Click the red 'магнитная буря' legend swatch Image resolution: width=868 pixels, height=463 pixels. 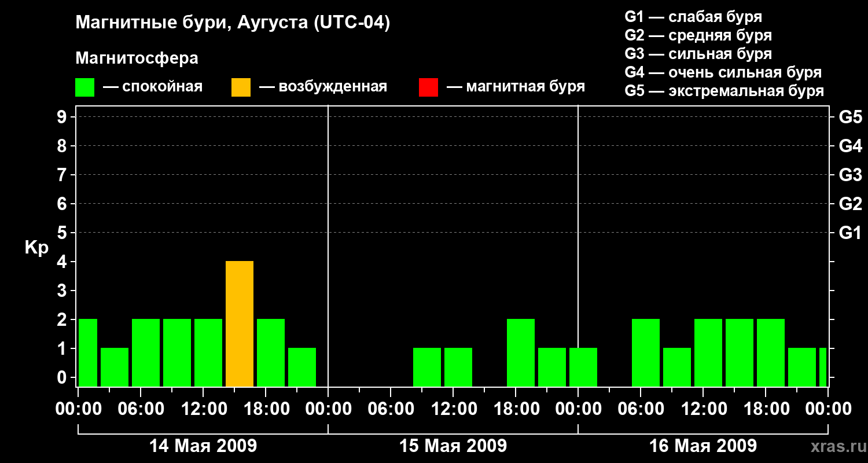[x=428, y=87]
